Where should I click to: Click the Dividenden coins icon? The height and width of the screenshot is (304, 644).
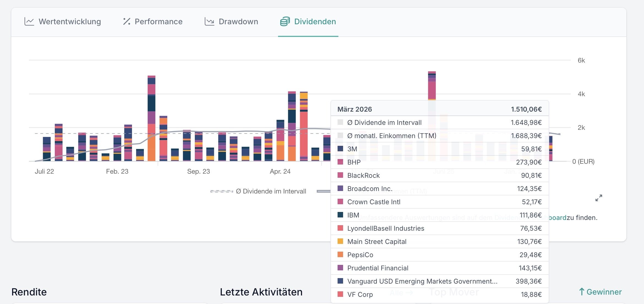pos(285,21)
